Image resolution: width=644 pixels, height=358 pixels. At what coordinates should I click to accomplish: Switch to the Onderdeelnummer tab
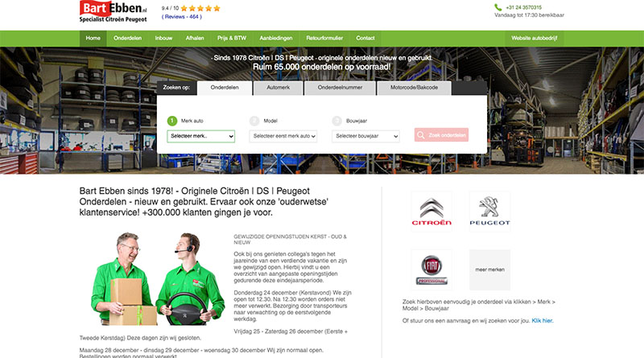point(340,88)
